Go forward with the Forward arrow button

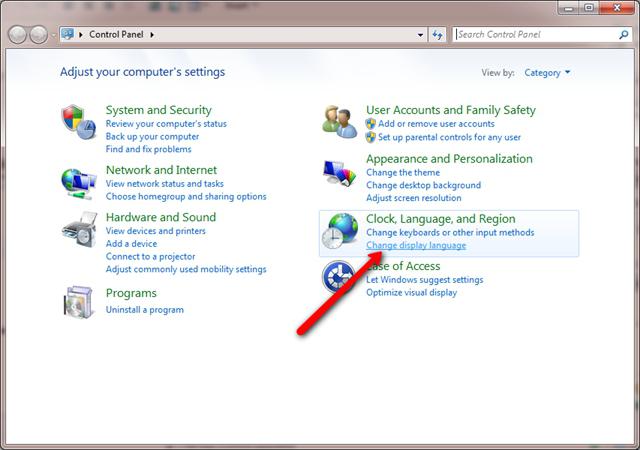pos(39,35)
